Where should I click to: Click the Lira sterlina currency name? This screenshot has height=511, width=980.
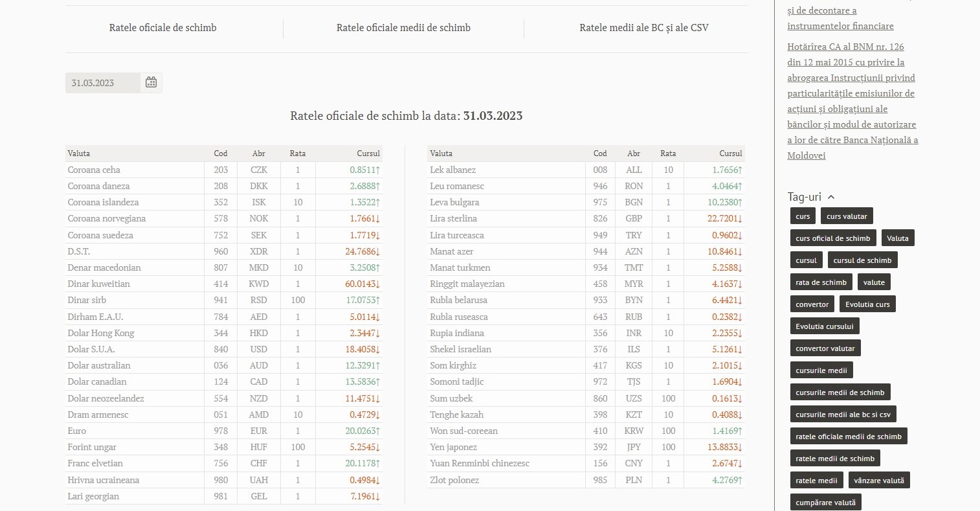point(453,218)
